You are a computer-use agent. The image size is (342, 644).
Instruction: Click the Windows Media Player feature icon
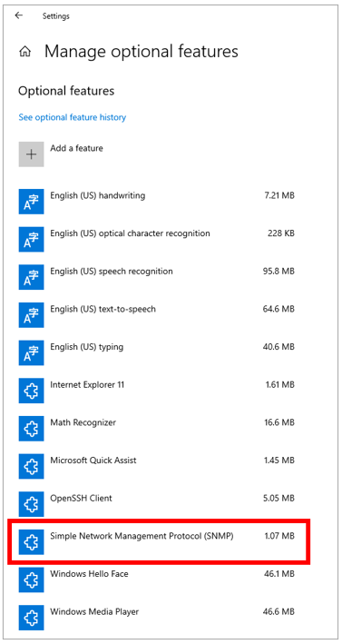click(31, 618)
